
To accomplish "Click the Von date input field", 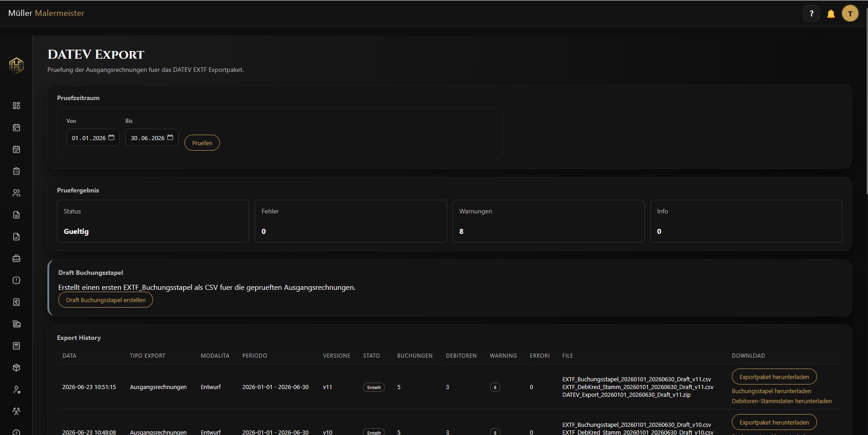I will pos(93,137).
